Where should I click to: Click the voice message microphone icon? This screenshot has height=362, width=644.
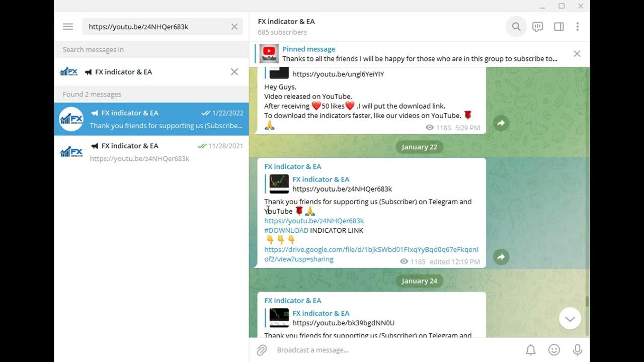tap(578, 350)
